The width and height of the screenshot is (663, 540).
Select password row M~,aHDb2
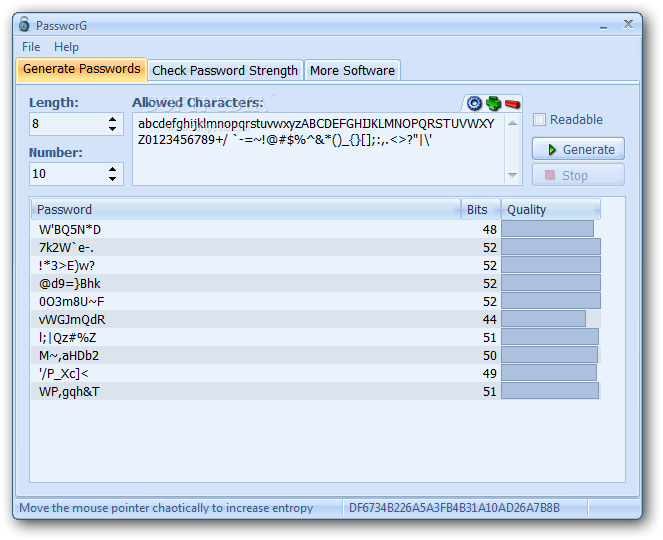[x=316, y=355]
